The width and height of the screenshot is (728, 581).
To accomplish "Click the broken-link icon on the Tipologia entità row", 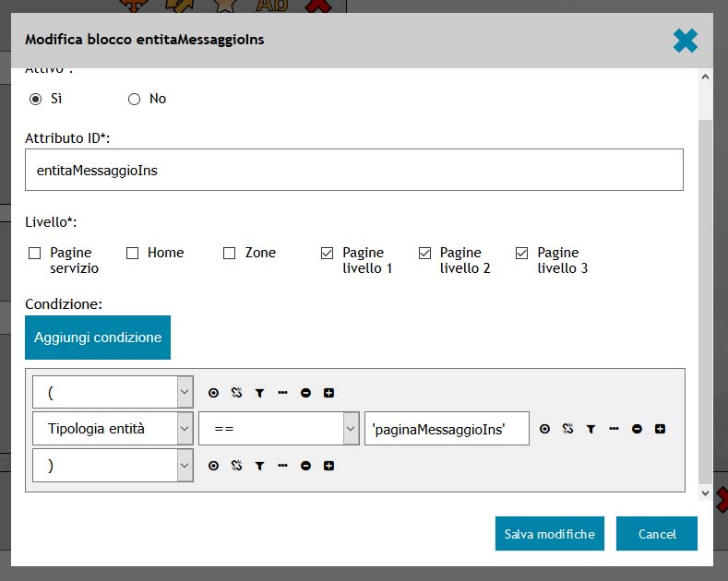I will point(567,429).
